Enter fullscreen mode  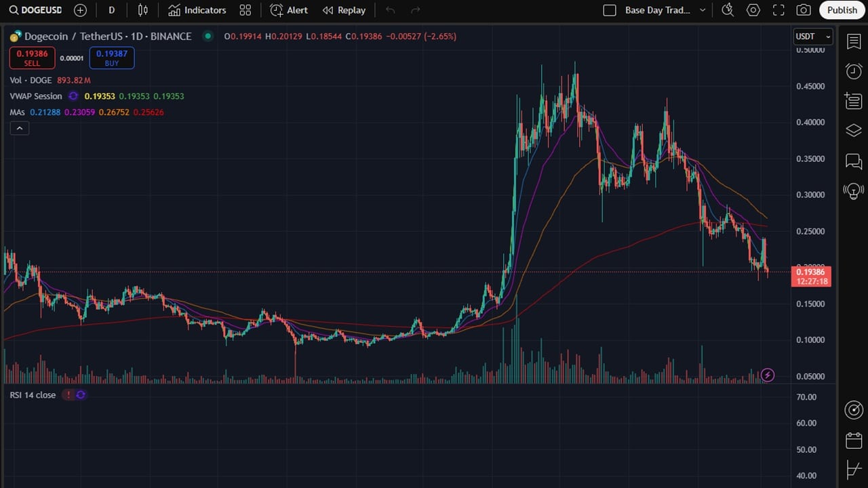(778, 10)
